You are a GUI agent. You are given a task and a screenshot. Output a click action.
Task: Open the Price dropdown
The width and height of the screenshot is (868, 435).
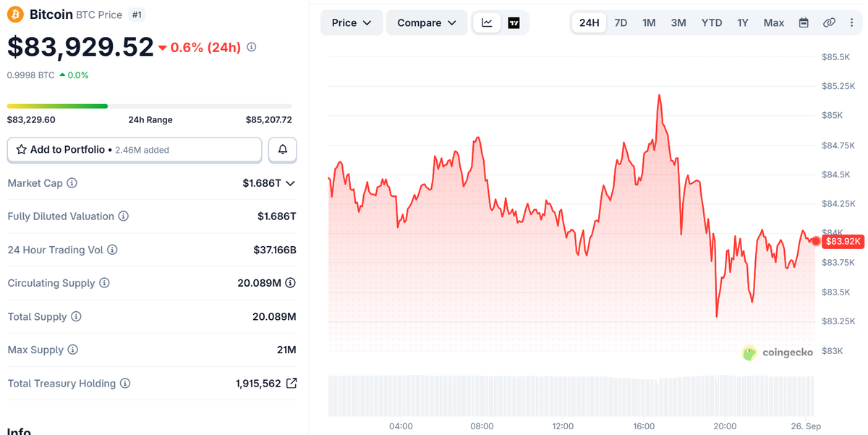point(352,22)
